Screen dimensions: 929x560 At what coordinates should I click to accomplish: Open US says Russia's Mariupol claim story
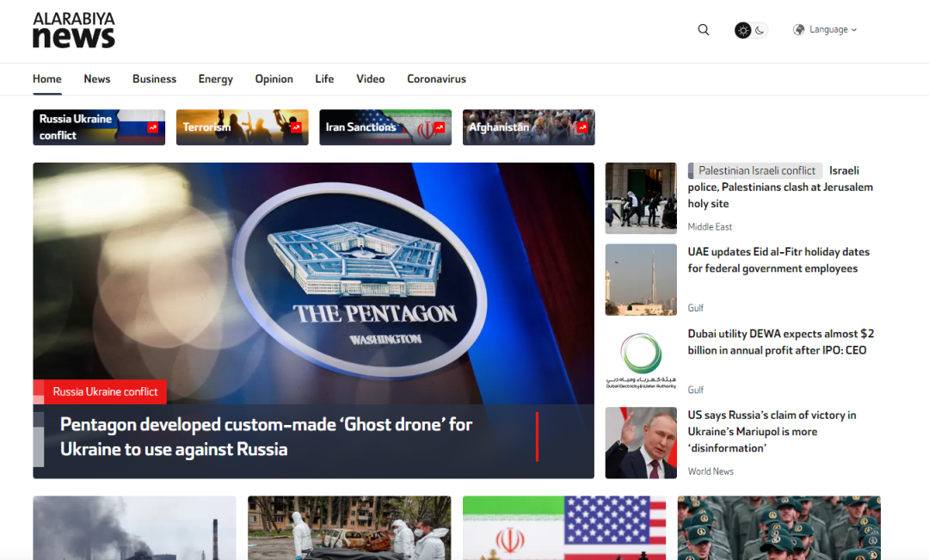coord(772,432)
